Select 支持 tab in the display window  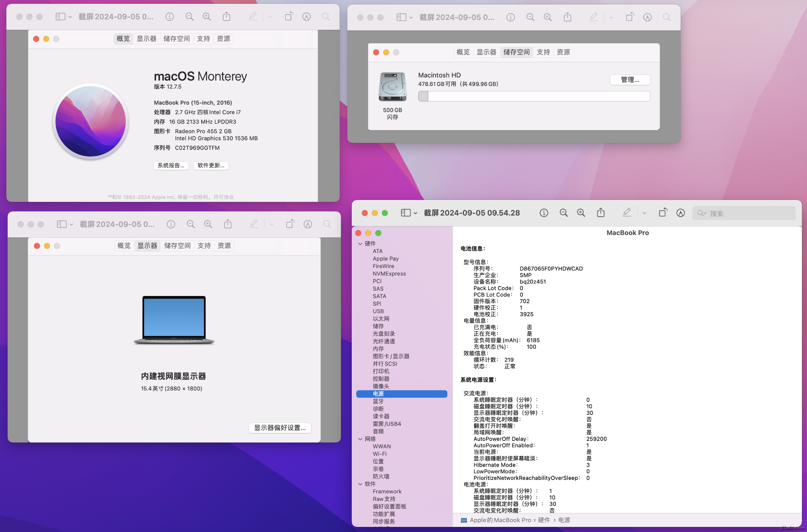pos(204,246)
